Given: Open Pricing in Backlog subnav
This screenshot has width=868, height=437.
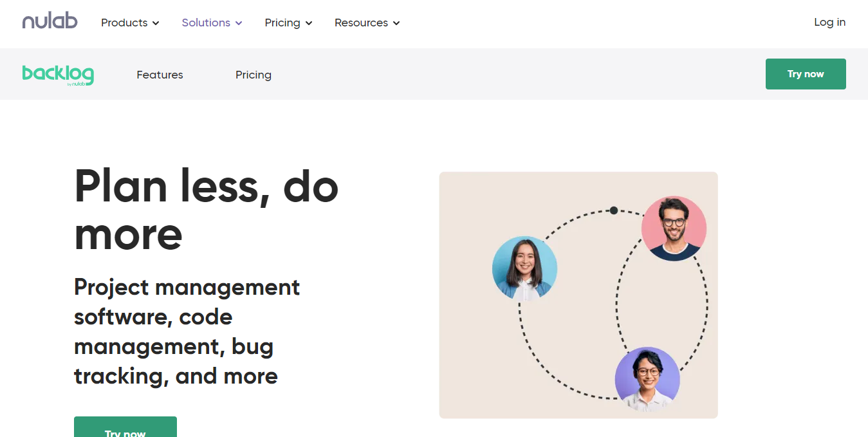Looking at the screenshot, I should [254, 75].
